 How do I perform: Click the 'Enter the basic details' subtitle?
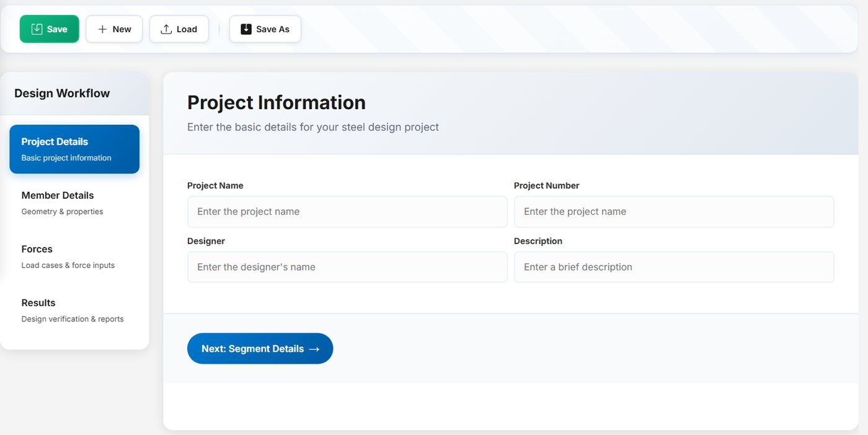313,127
